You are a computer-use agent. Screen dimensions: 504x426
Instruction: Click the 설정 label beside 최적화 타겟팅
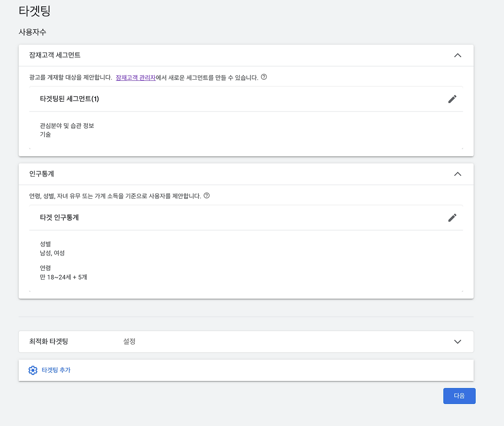[x=130, y=341]
